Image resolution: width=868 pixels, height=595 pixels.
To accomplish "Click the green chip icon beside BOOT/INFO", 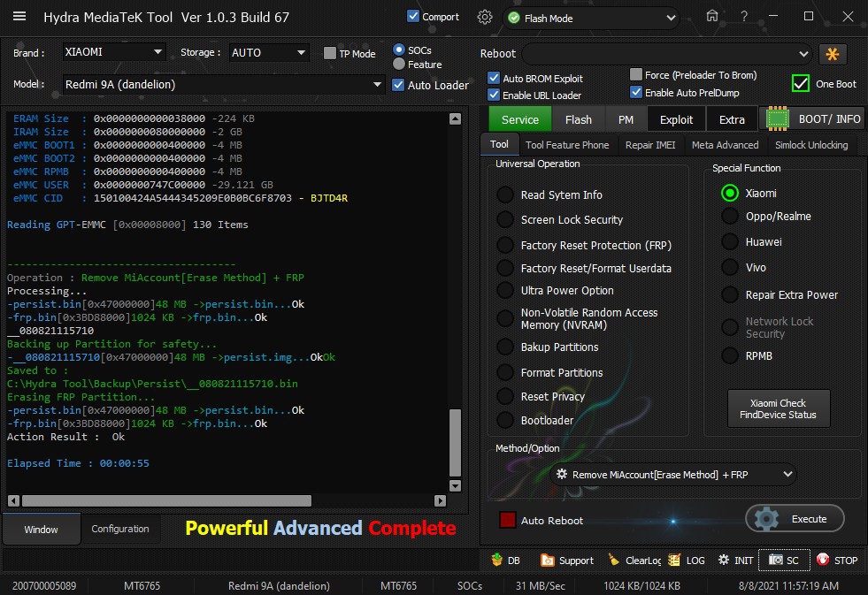I will click(777, 118).
